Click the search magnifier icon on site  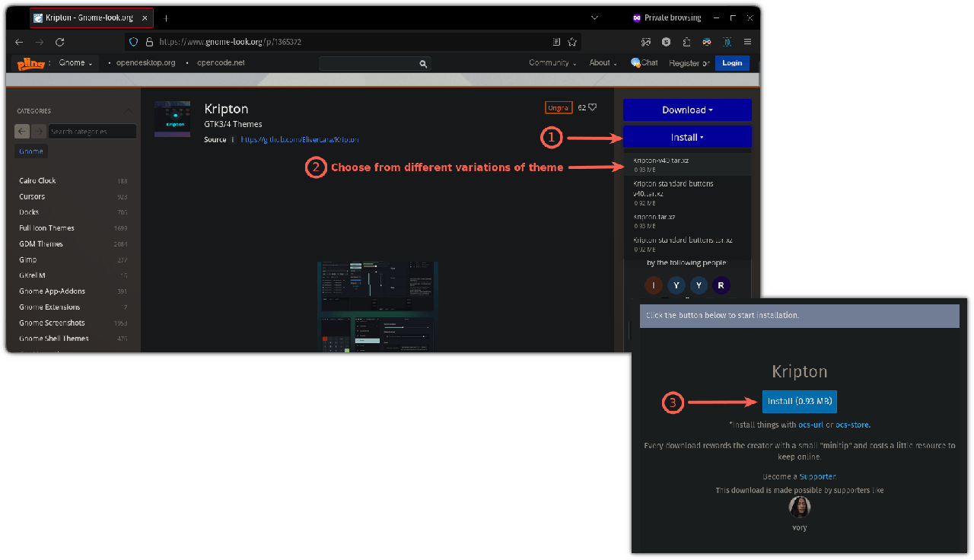tap(424, 63)
